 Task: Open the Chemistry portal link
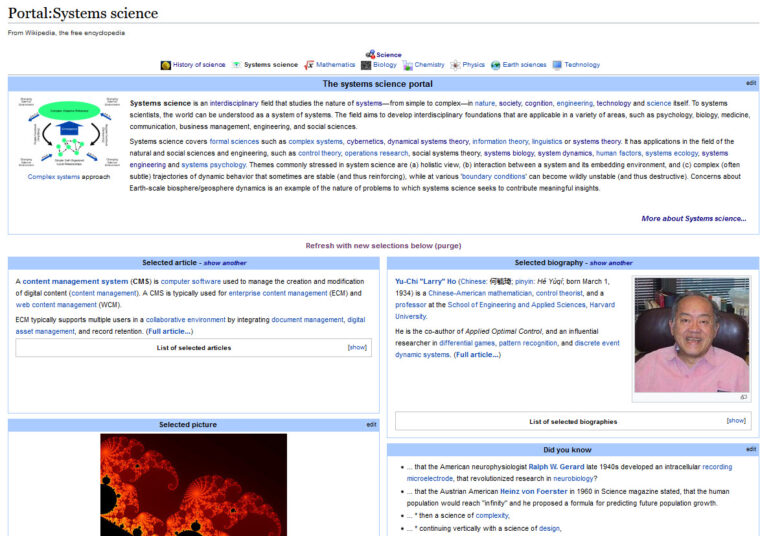429,65
